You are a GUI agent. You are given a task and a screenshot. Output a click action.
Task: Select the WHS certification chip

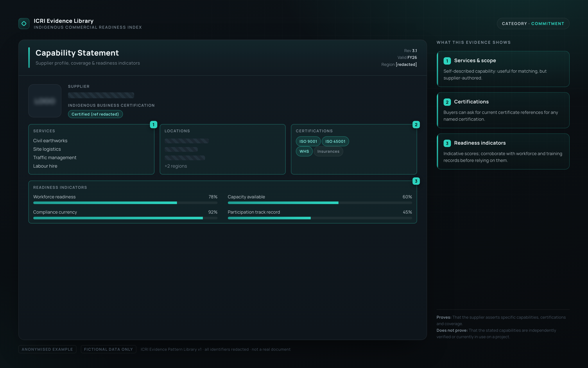(304, 151)
